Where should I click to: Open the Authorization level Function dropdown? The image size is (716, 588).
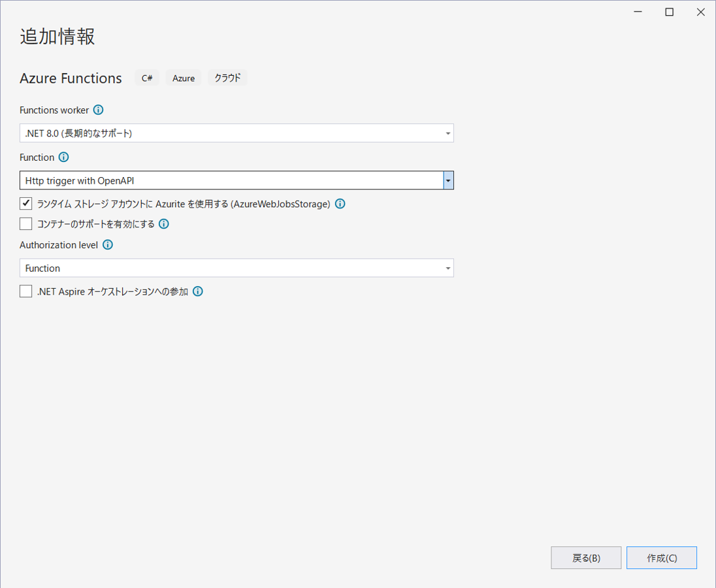pyautogui.click(x=236, y=268)
